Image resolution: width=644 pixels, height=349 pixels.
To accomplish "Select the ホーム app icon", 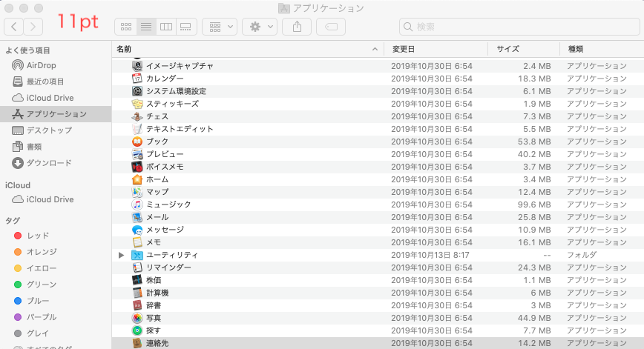I will pos(137,179).
